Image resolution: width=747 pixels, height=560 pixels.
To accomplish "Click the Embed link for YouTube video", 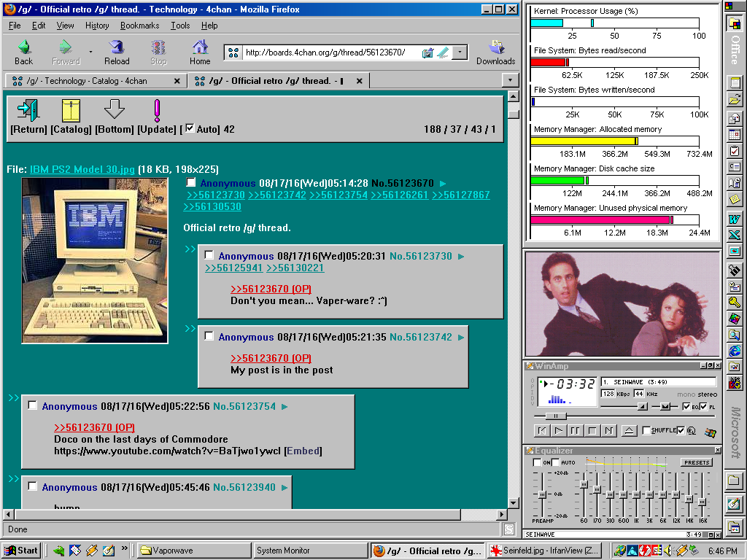I will (303, 451).
